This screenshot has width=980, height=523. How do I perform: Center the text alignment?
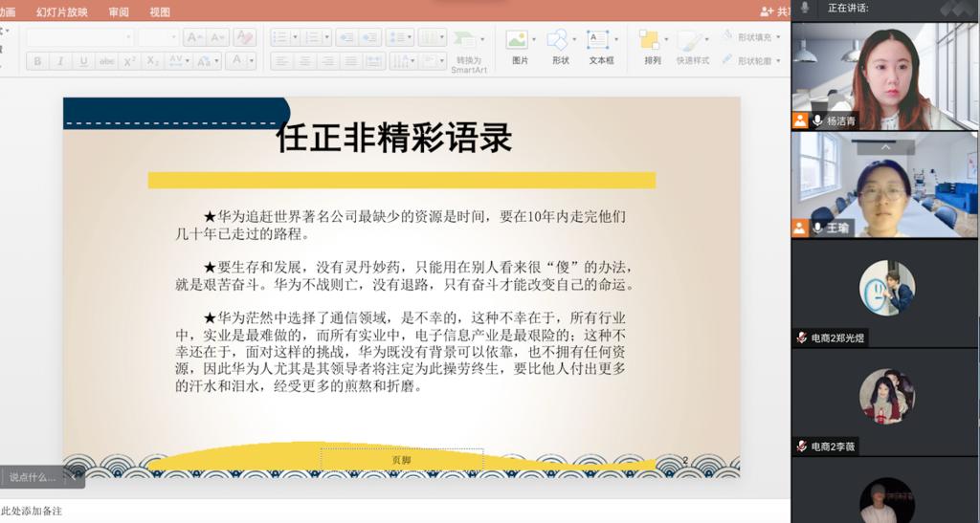coord(305,61)
